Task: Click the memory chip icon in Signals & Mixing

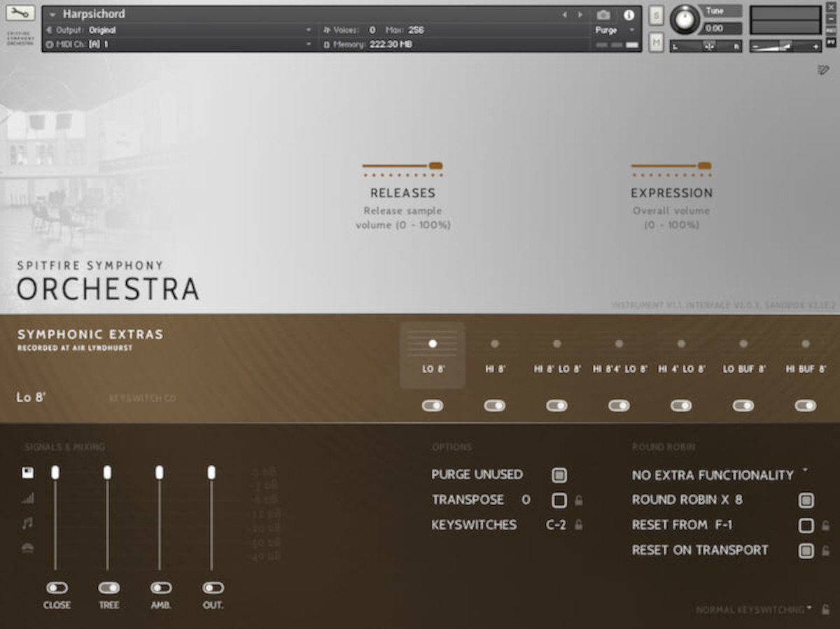Action: (28, 473)
